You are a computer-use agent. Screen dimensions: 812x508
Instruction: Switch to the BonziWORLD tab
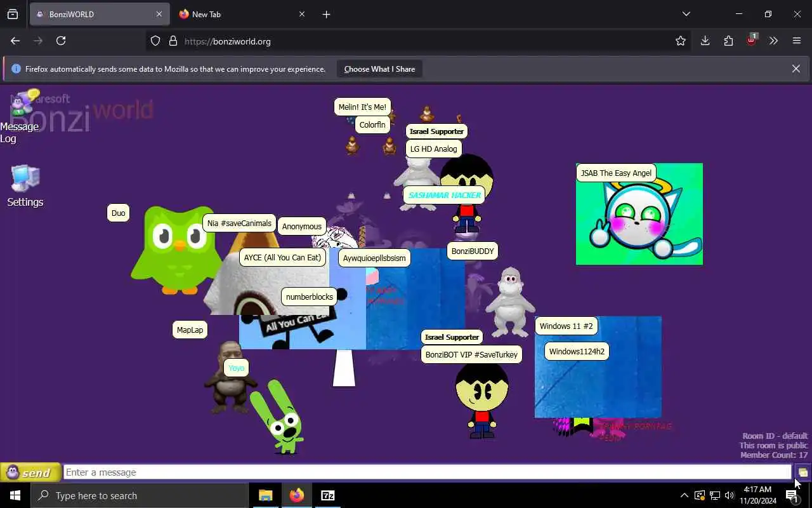[99, 14]
